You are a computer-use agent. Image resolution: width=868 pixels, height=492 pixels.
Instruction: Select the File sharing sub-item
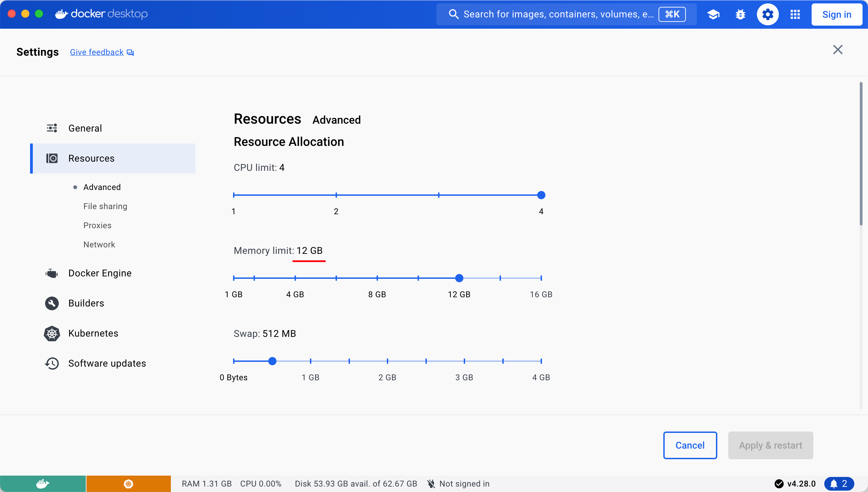coord(105,206)
